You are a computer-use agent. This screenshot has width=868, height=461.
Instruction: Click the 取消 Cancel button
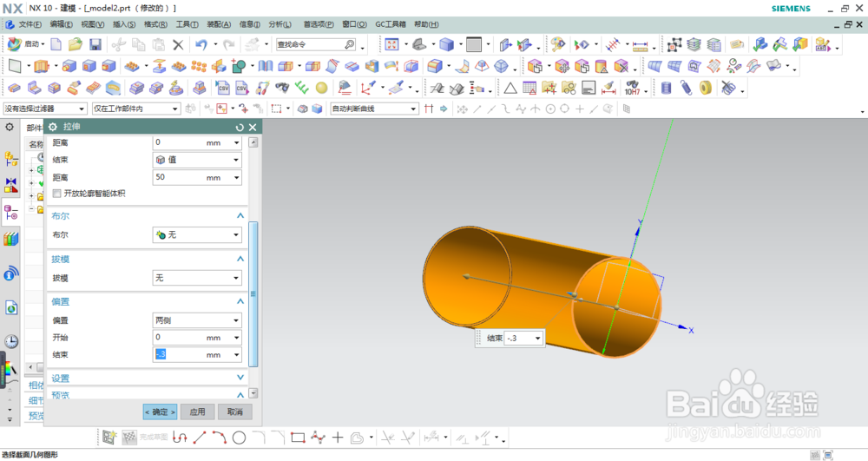coord(234,412)
